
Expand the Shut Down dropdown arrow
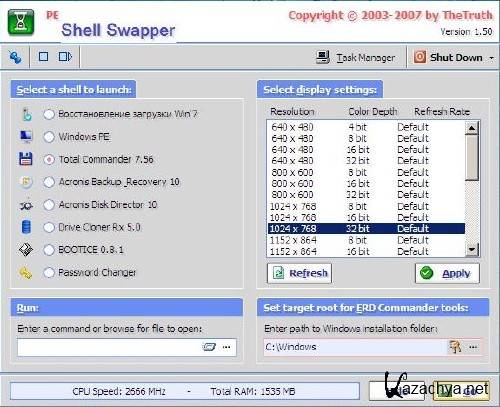pyautogui.click(x=491, y=58)
